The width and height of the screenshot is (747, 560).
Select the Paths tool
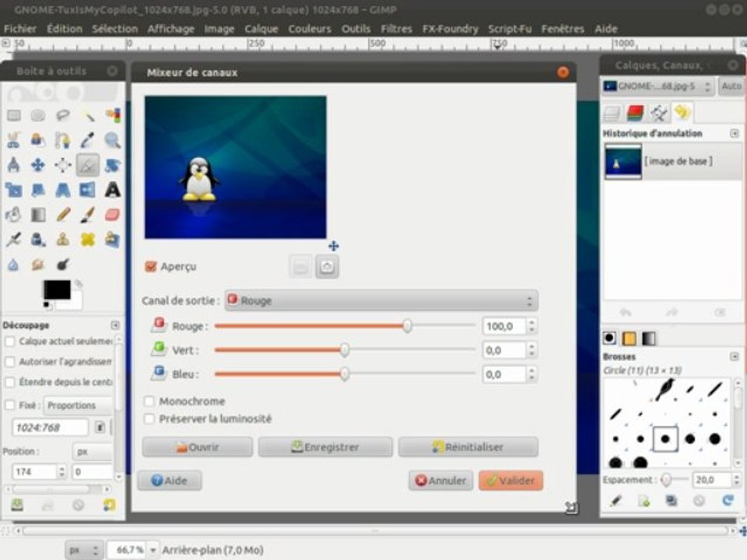click(x=63, y=140)
